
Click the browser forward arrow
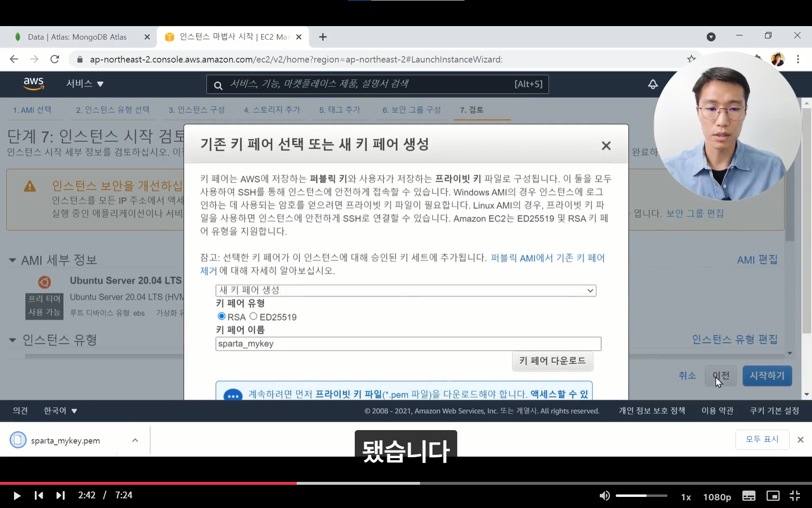pyautogui.click(x=34, y=59)
